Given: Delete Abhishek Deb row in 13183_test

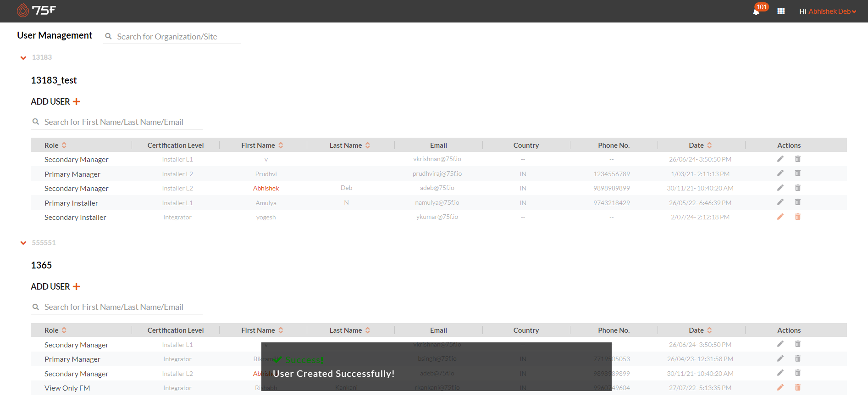Looking at the screenshot, I should coord(798,188).
